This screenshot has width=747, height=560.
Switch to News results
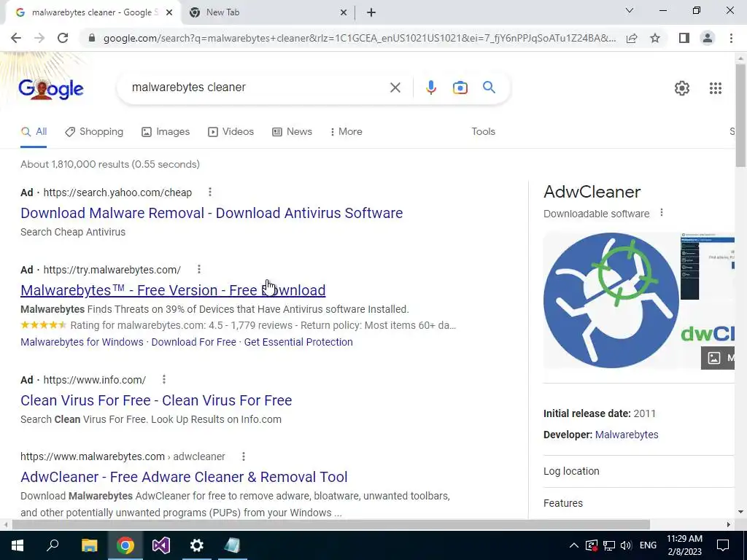[292, 132]
